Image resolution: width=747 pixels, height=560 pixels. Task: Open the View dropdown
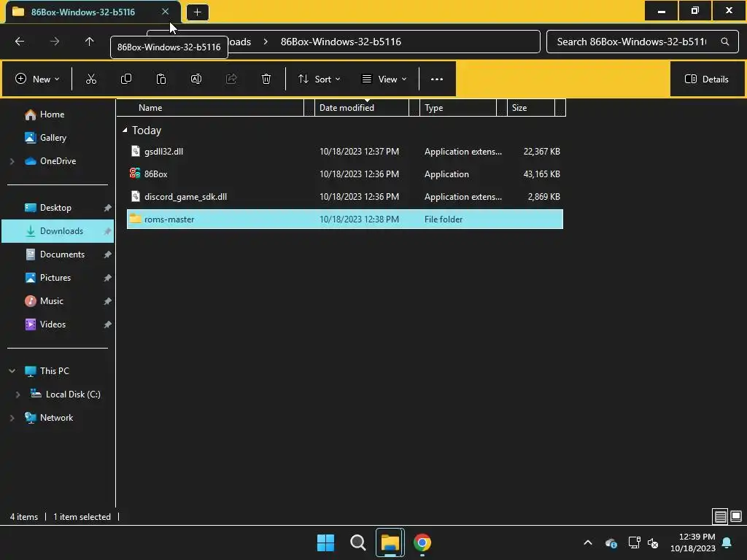(384, 79)
